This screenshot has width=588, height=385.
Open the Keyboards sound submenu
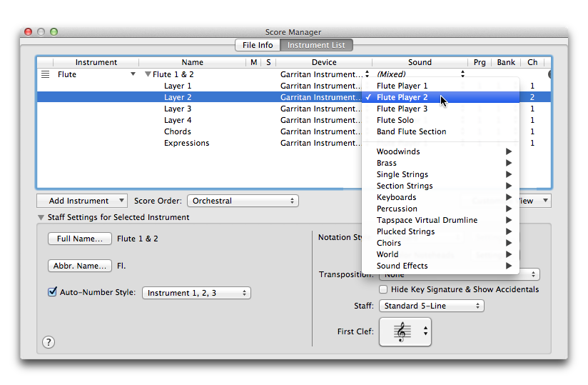tap(440, 197)
